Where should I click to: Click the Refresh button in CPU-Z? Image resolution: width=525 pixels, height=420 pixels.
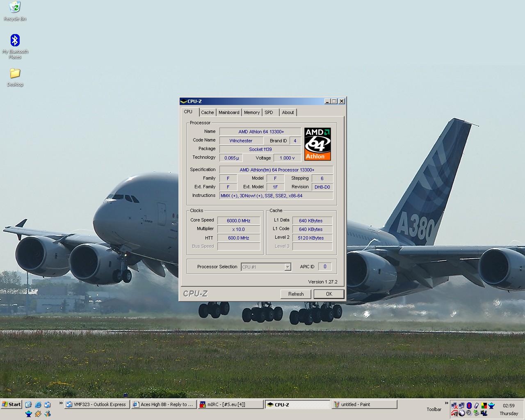(x=296, y=294)
